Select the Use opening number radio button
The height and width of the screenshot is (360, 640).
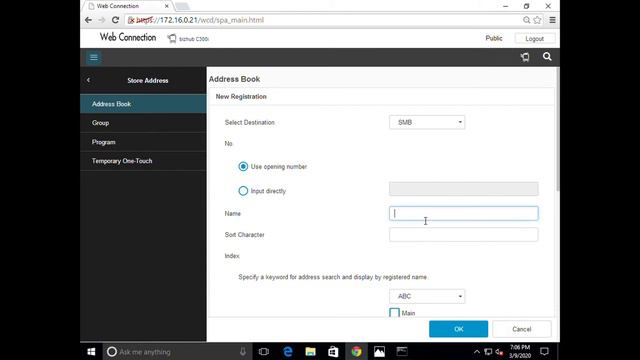click(x=243, y=167)
